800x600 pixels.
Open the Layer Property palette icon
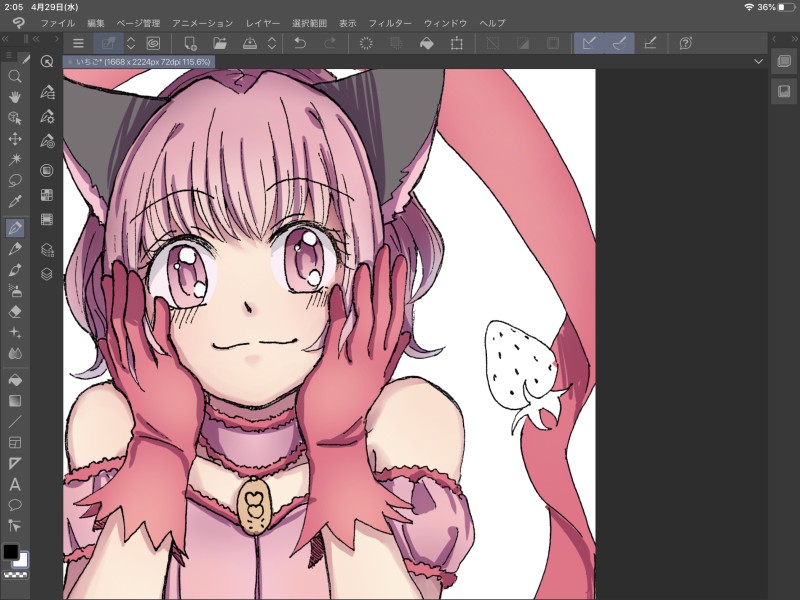tap(47, 250)
